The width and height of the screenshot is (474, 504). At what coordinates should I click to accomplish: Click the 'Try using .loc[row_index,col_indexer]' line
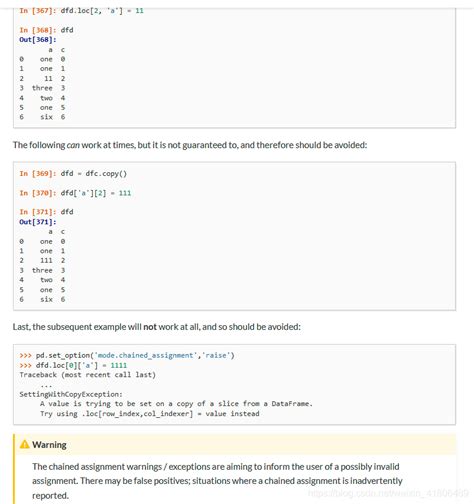(x=150, y=414)
